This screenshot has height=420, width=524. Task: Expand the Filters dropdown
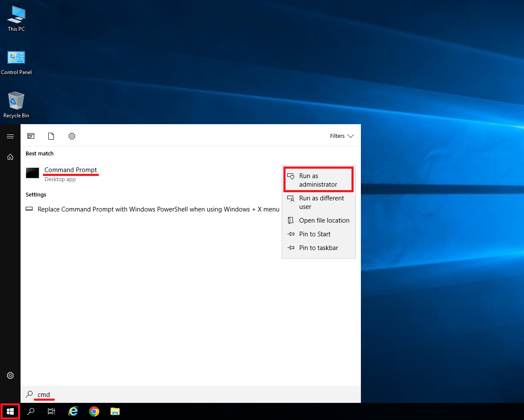[342, 136]
